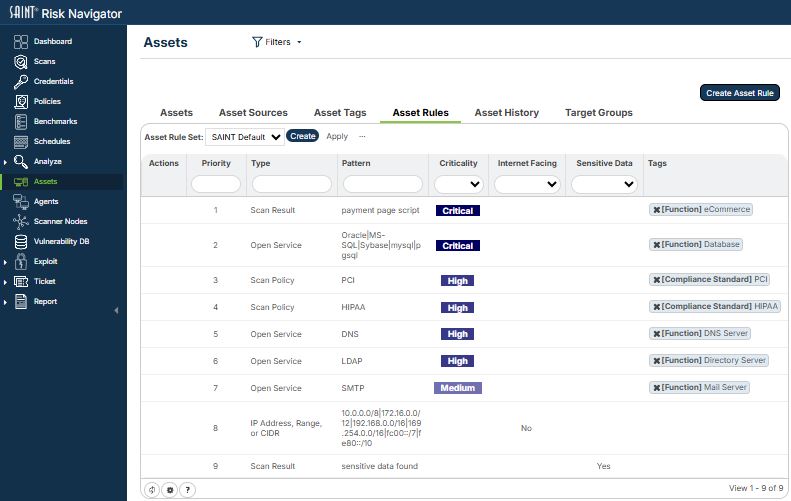Remove the Directory Server function tag

[x=656, y=361]
